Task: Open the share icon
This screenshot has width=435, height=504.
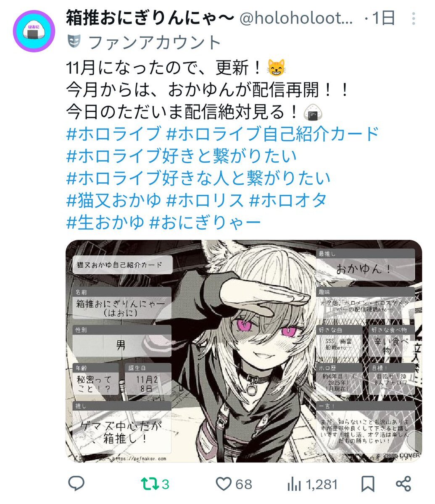Action: tap(403, 484)
